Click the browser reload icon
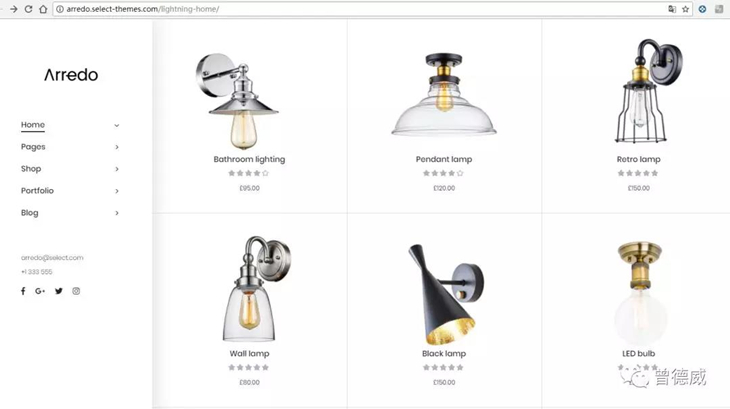730x409 pixels. click(28, 9)
